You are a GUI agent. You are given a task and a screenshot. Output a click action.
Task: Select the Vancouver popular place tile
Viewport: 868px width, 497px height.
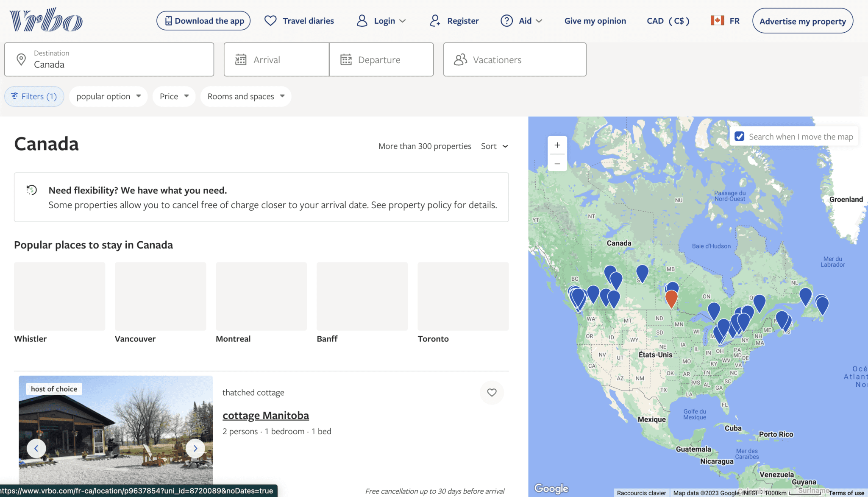(x=161, y=303)
